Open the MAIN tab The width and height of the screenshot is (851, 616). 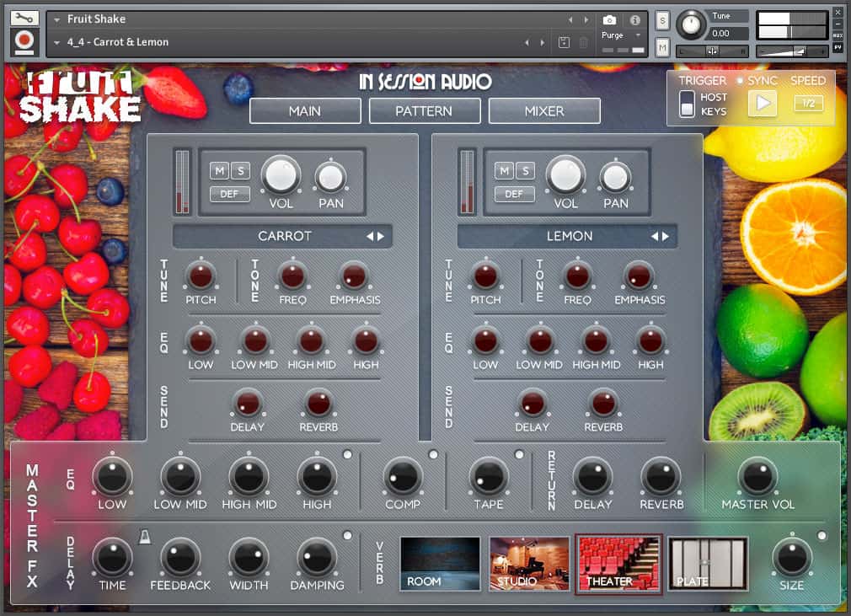tap(305, 110)
